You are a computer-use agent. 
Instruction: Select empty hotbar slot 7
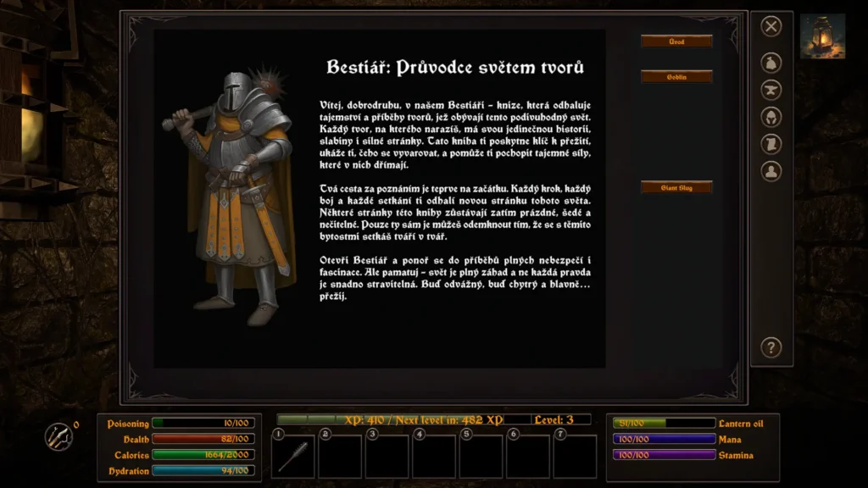575,456
